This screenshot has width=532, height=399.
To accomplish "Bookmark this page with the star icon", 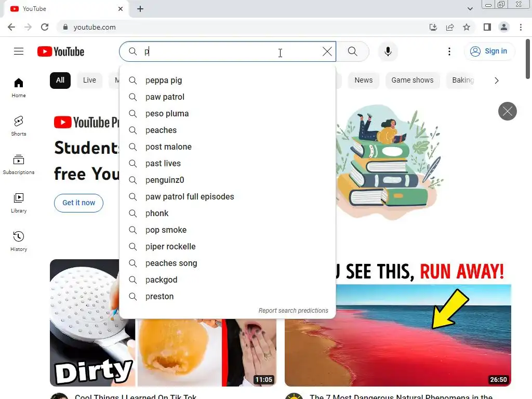I will pyautogui.click(x=467, y=27).
